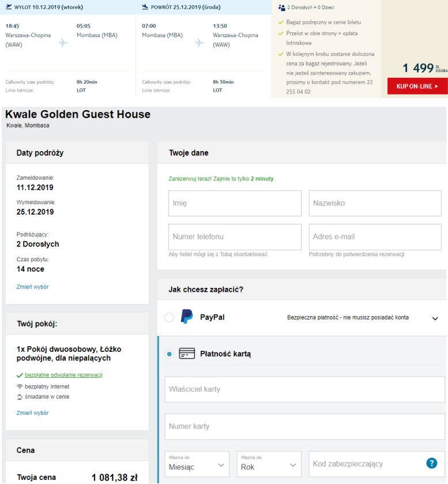Click into the Adres e-mail field
Image resolution: width=448 pixels, height=484 pixels.
(375, 237)
